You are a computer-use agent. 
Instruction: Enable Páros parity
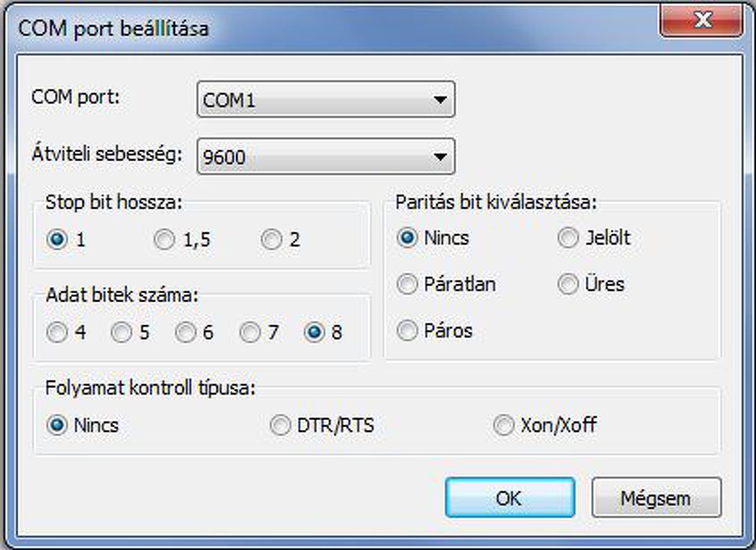tap(407, 330)
